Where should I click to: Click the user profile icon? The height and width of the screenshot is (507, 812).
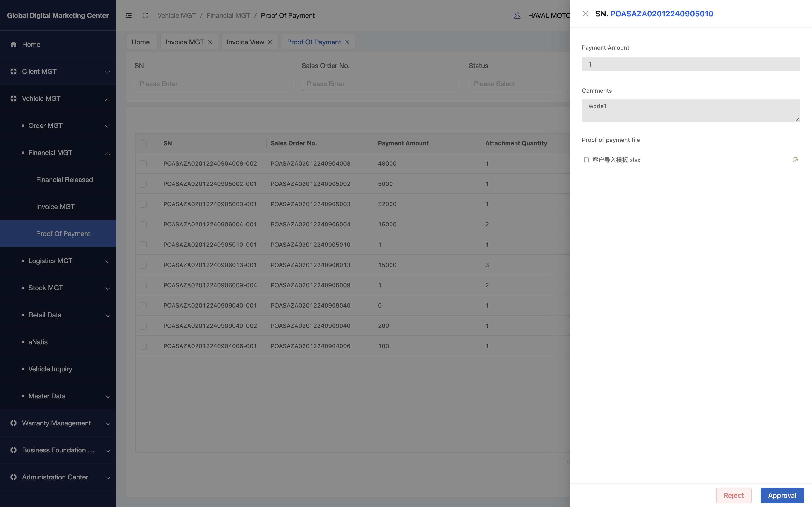(517, 15)
